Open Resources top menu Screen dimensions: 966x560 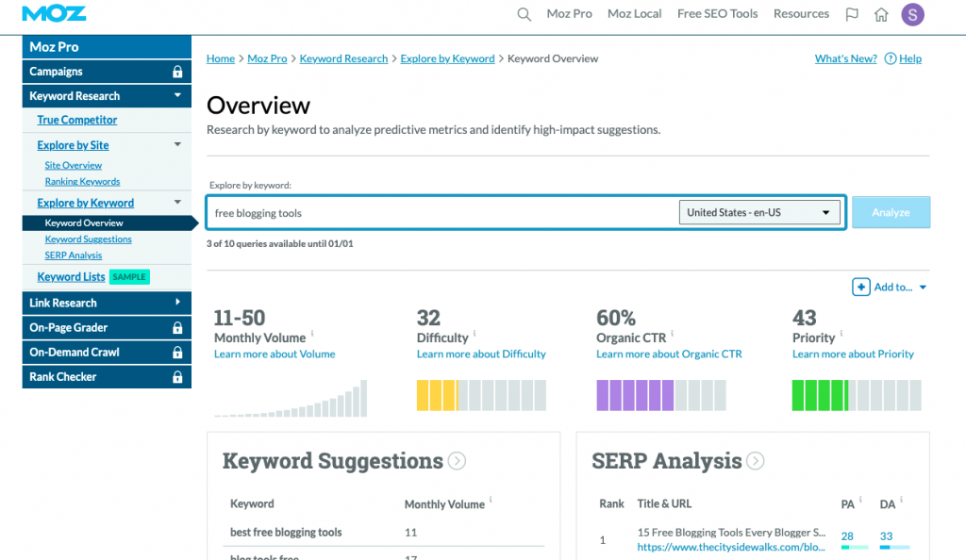point(801,13)
